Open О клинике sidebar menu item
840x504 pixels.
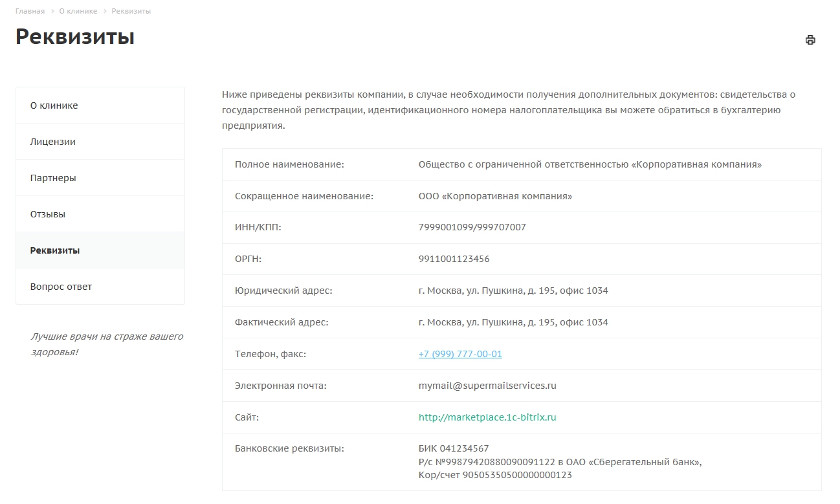(100, 105)
